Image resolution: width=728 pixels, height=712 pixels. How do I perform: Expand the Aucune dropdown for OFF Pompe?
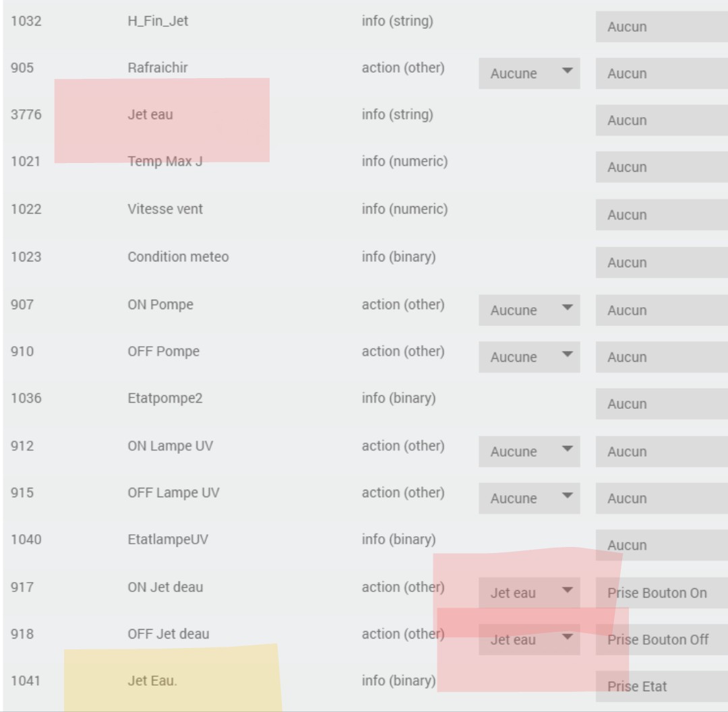click(x=529, y=357)
